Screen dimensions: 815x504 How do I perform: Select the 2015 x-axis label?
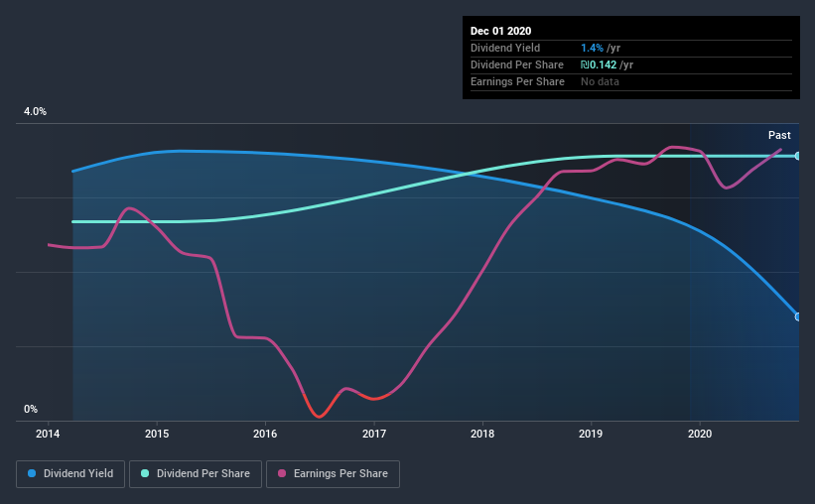[157, 434]
